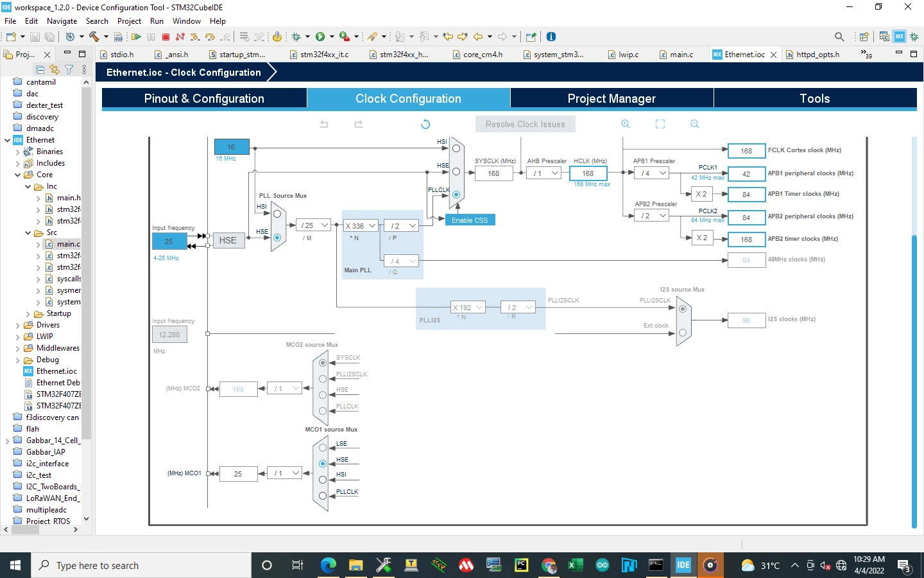This screenshot has width=924, height=578.
Task: Fit clock diagram to view icon
Action: click(x=660, y=124)
